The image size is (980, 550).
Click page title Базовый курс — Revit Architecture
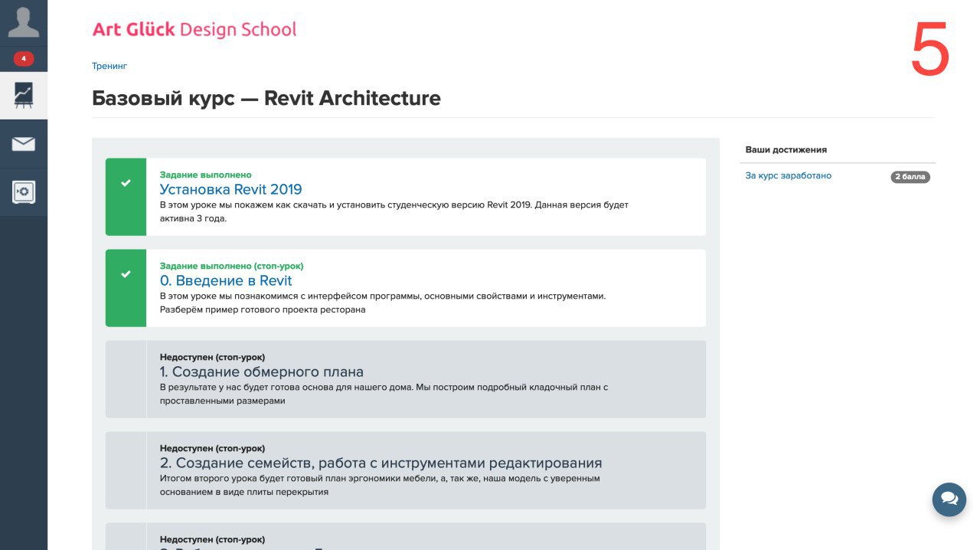point(266,98)
